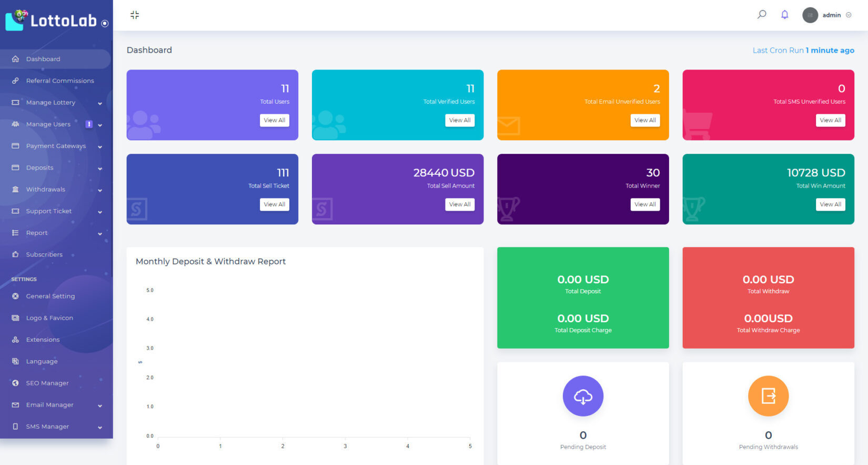This screenshot has height=465, width=868.
Task: Select Subscribers in the sidebar
Action: [44, 254]
